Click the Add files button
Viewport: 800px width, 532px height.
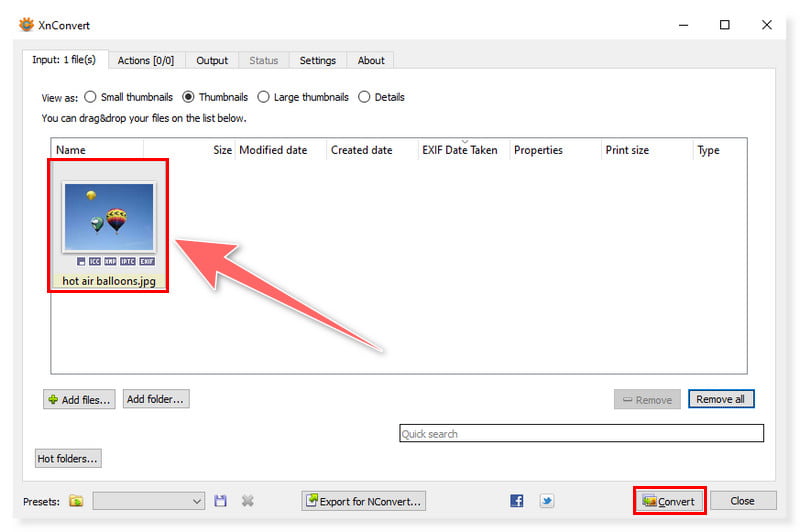coord(79,399)
